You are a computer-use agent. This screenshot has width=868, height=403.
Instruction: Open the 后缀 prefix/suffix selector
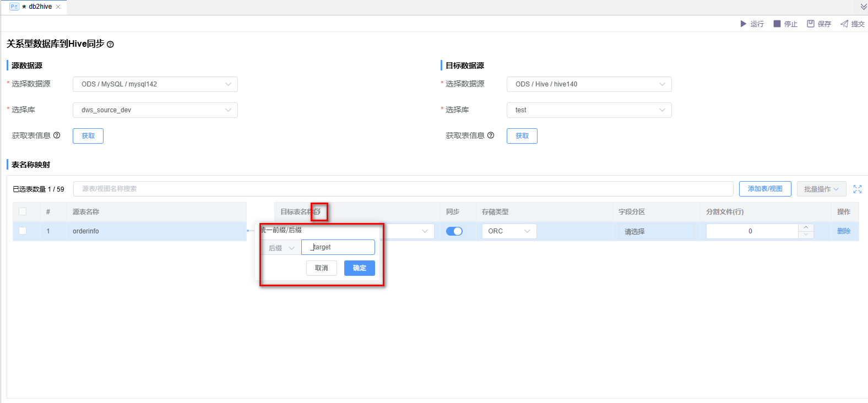click(x=281, y=248)
